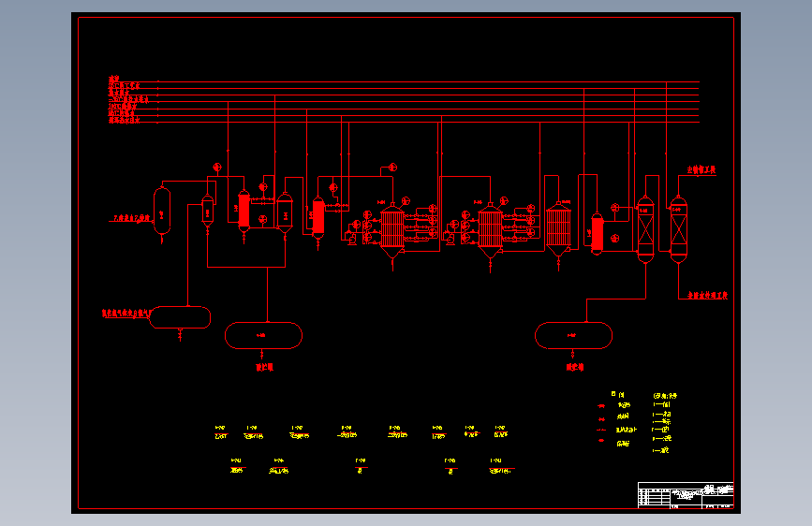This screenshot has width=812, height=526.
Task: Pick the third solid red column beside the packed towers
Action: pyautogui.click(x=598, y=234)
